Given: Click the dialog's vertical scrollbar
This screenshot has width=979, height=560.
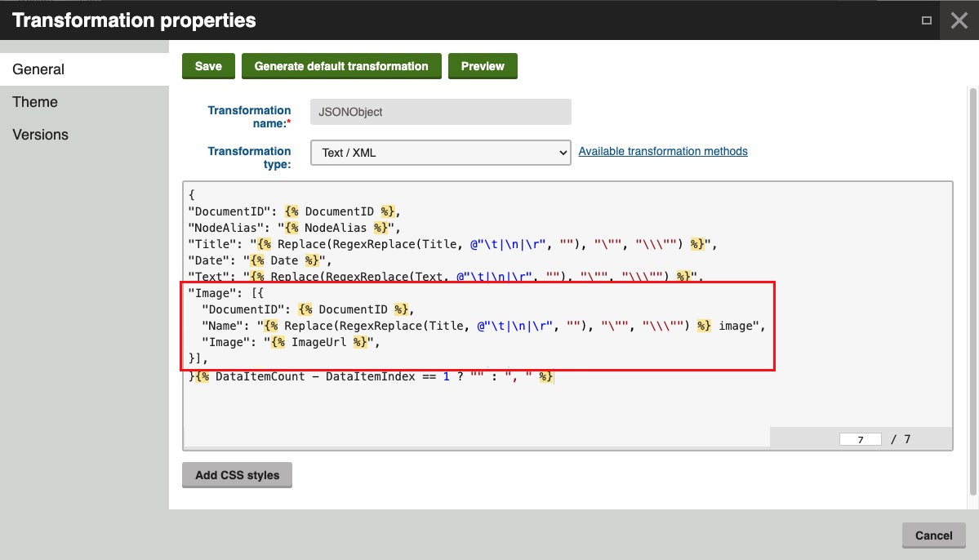Looking at the screenshot, I should click(972, 286).
